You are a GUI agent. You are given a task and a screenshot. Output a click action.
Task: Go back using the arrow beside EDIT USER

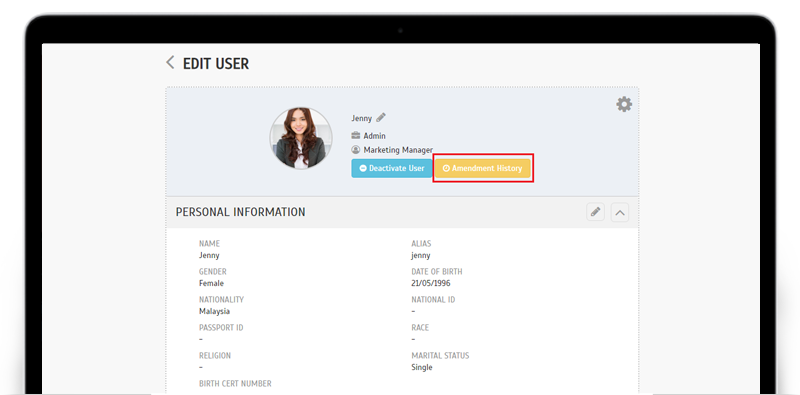click(x=170, y=63)
